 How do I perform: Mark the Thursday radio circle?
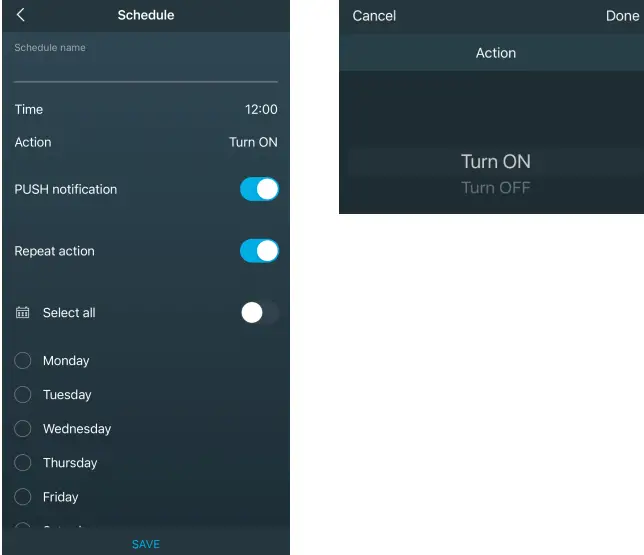coord(23,463)
